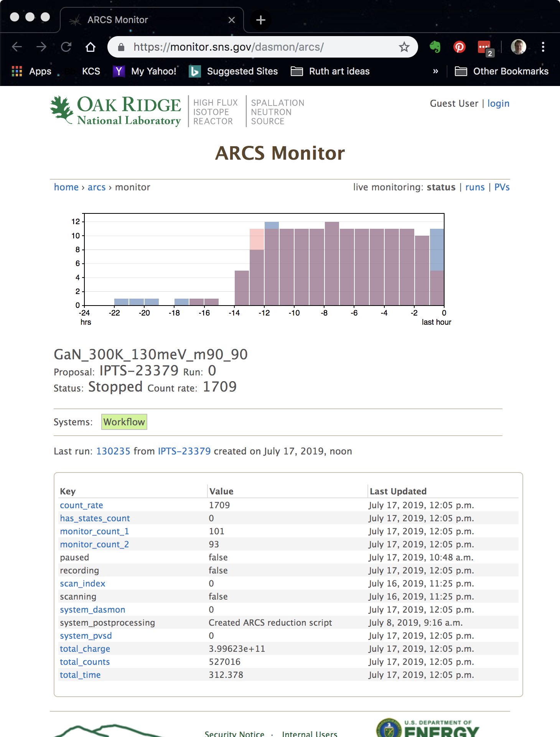Click the login link

tap(498, 104)
